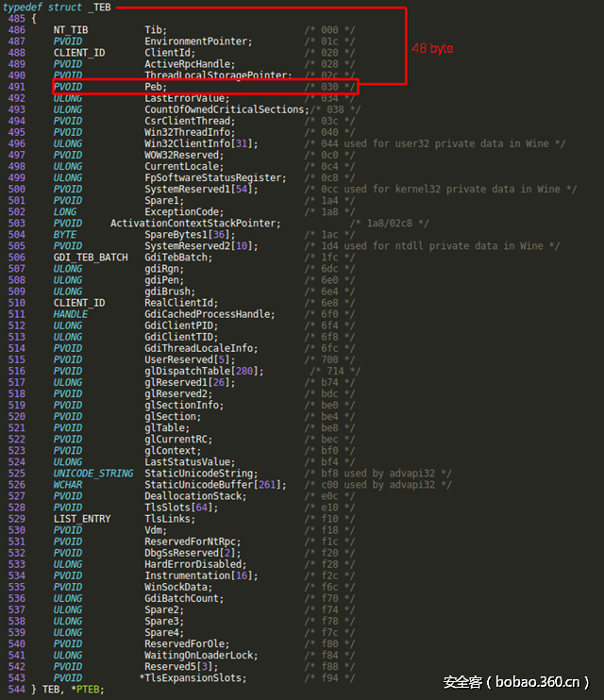Viewport: 604px width, 700px height.
Task: Click the '48 byte' red annotation label
Action: click(432, 48)
